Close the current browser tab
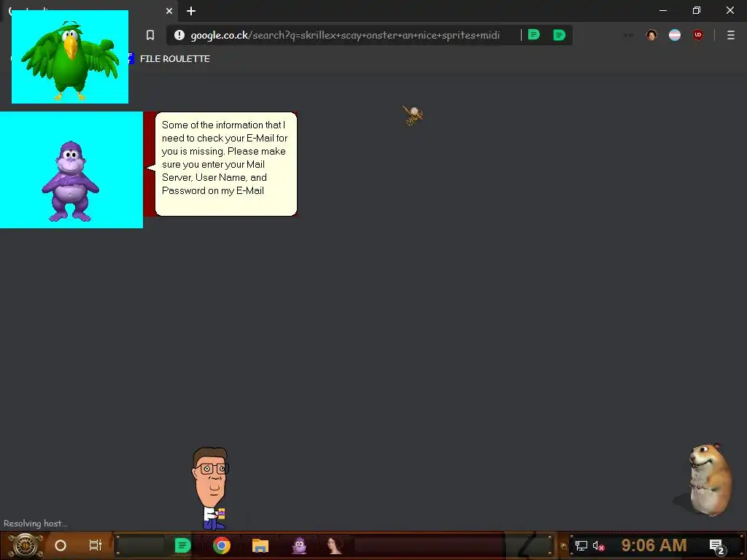This screenshot has height=560, width=747. click(169, 11)
